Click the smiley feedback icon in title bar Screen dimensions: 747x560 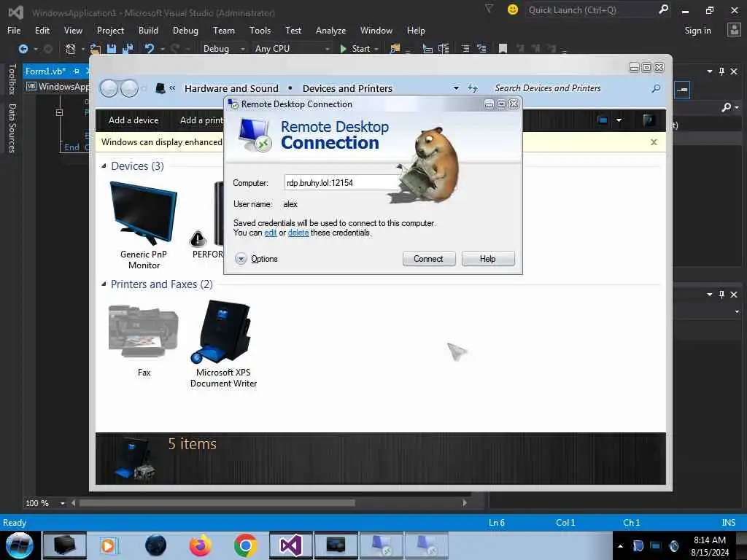(513, 9)
